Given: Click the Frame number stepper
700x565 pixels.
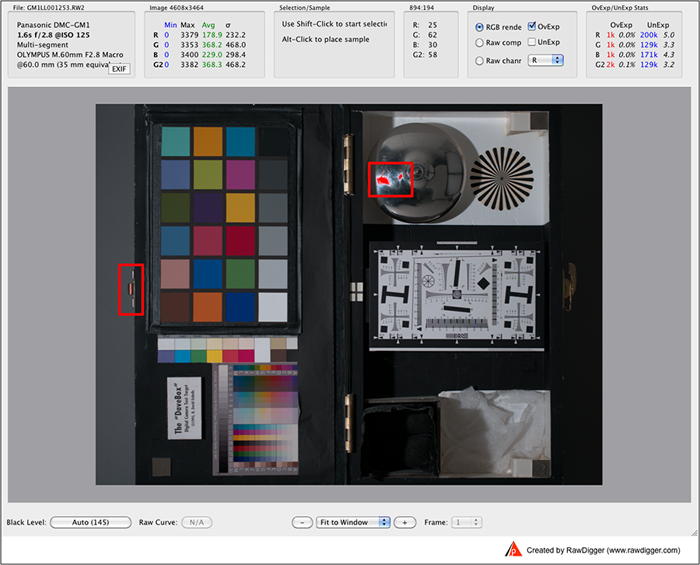Looking at the screenshot, I should 467,522.
